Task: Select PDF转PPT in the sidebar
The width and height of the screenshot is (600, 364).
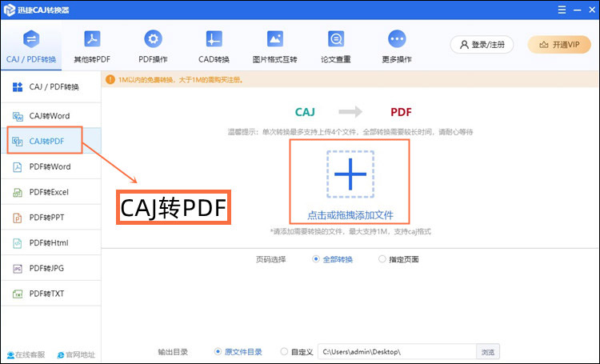Action: click(x=50, y=218)
